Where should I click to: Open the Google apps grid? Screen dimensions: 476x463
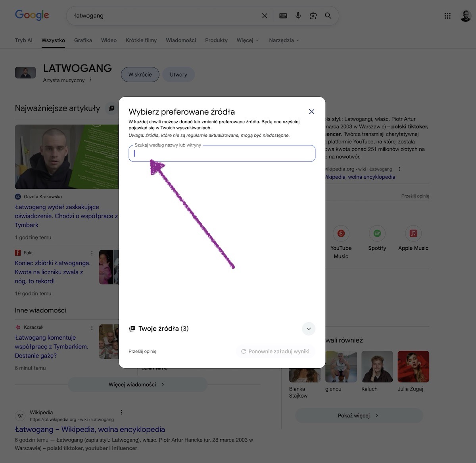coord(447,16)
